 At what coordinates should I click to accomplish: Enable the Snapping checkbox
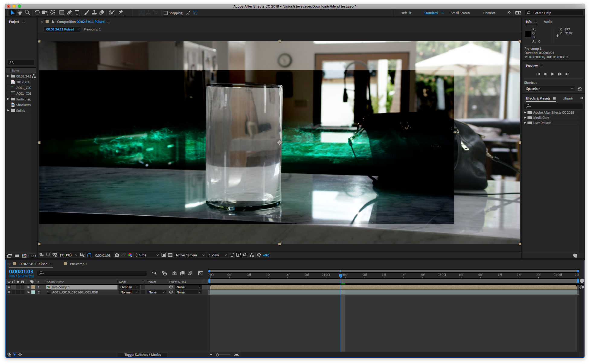pyautogui.click(x=166, y=13)
